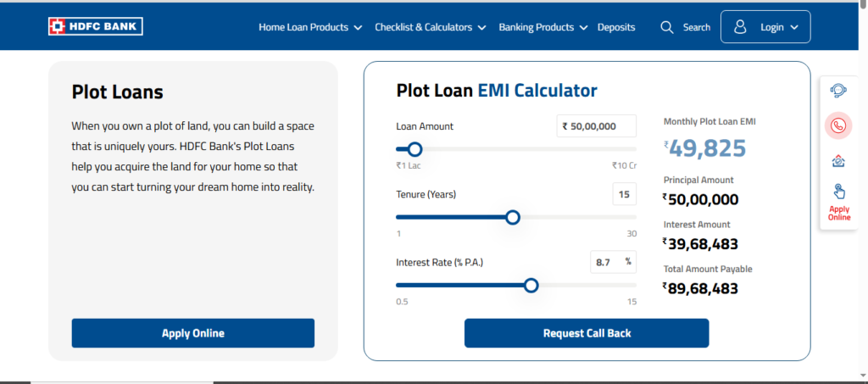Image resolution: width=868 pixels, height=384 pixels.
Task: Click the house icon in side panel
Action: coord(838,160)
